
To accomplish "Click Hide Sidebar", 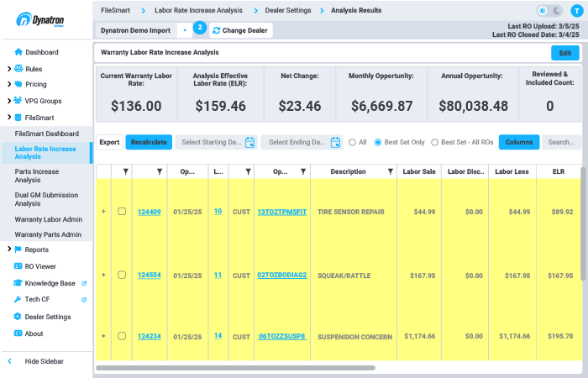I will (44, 361).
